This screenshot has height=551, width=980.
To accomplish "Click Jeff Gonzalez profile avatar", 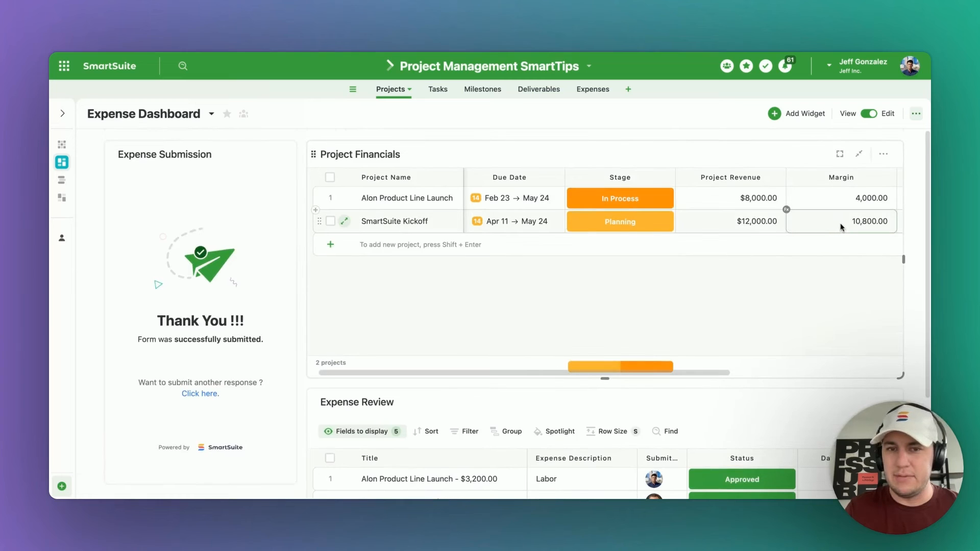I will tap(910, 66).
